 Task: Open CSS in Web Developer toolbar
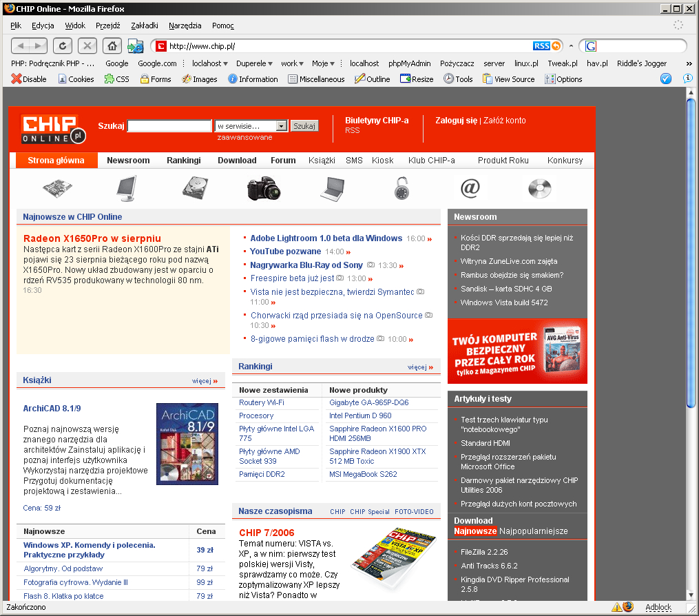tap(117, 79)
